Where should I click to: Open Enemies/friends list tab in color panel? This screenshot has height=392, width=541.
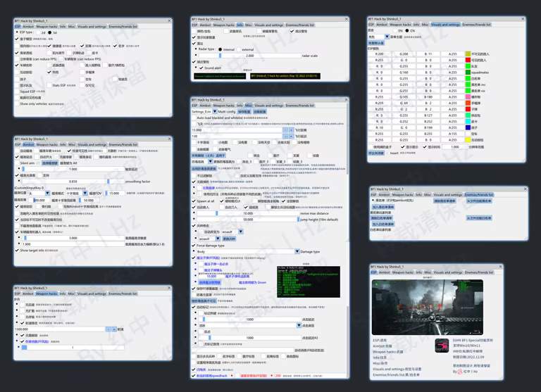click(478, 25)
